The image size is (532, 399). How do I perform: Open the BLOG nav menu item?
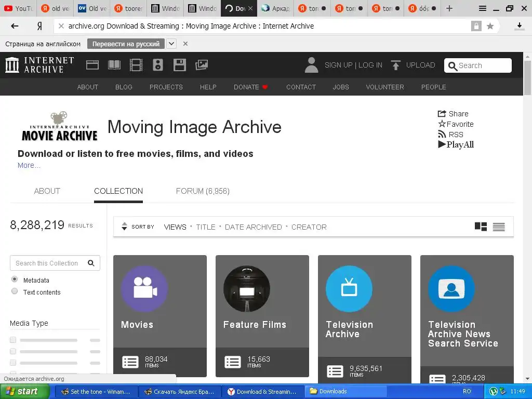pos(124,87)
